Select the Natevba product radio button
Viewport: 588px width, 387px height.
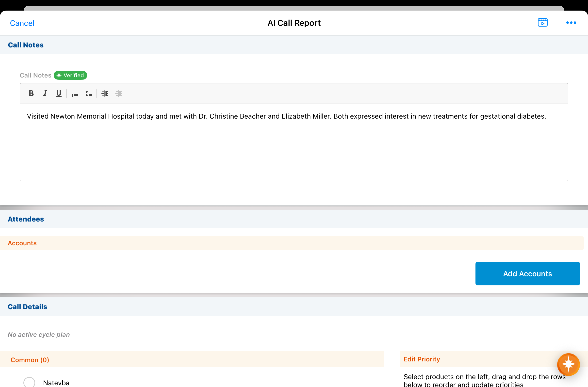(29, 382)
